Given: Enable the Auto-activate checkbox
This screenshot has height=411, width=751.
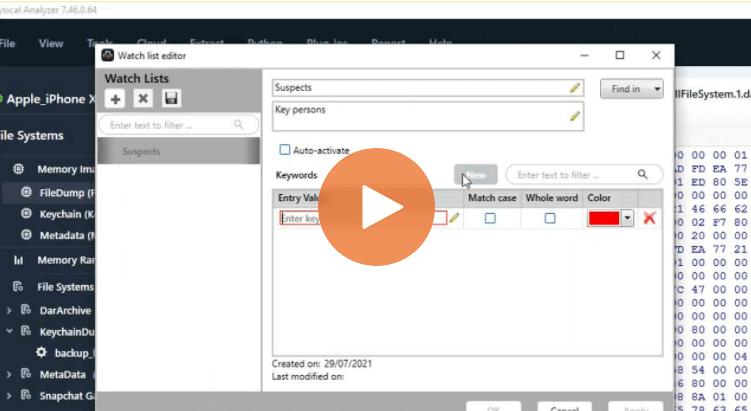Looking at the screenshot, I should [285, 150].
